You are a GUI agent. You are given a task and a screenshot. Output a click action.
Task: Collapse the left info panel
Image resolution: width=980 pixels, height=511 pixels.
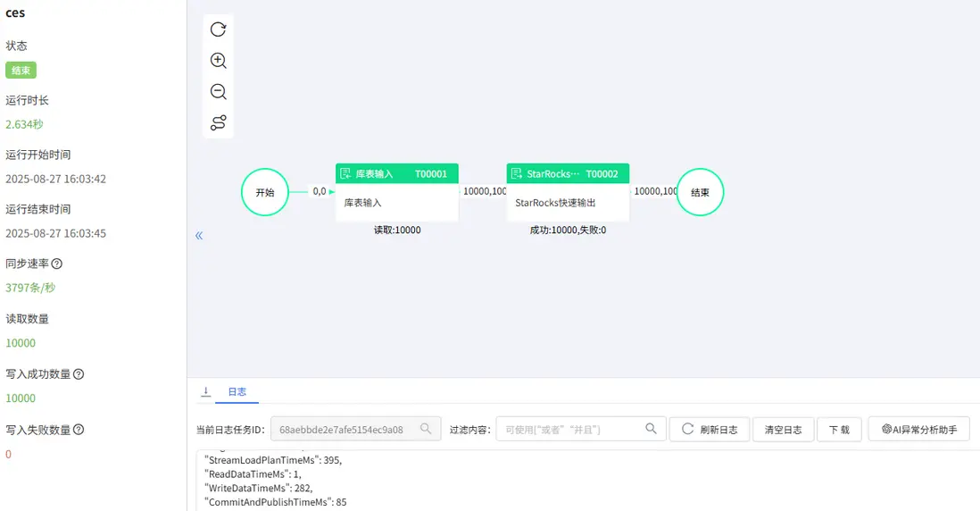coord(199,236)
